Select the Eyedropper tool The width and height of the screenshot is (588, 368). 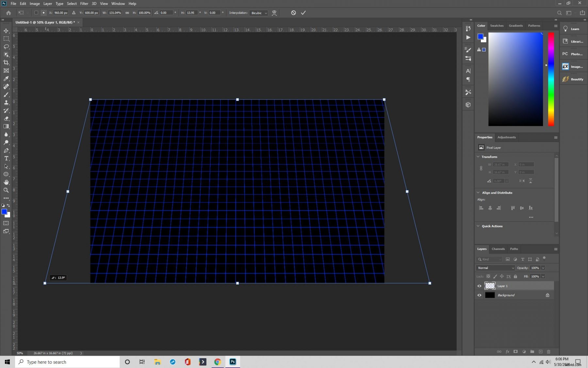pyautogui.click(x=6, y=79)
